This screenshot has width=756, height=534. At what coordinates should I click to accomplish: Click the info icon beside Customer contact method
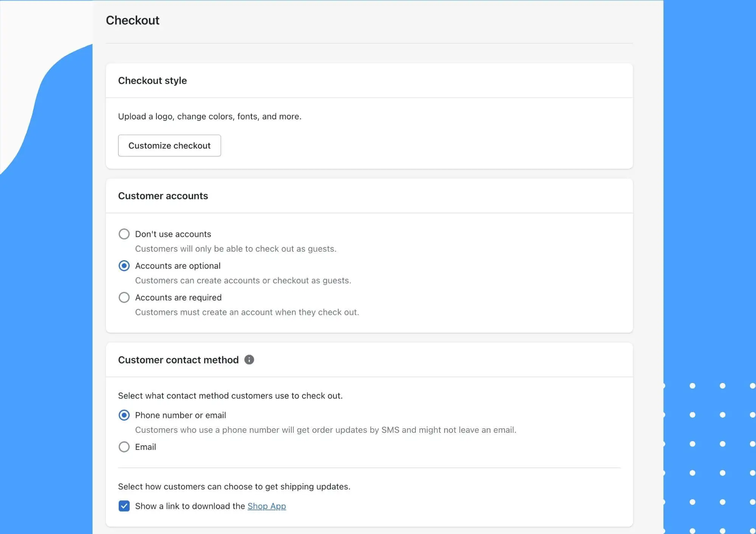(x=249, y=360)
